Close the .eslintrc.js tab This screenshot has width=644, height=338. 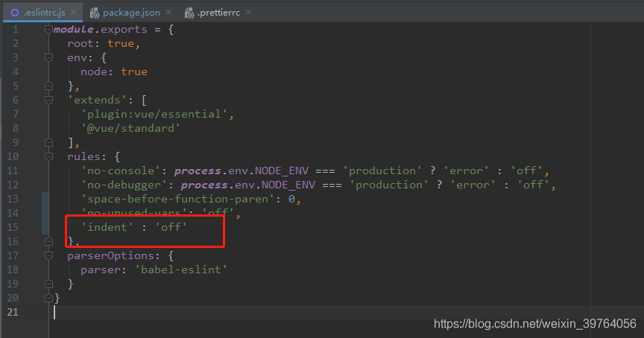(74, 13)
